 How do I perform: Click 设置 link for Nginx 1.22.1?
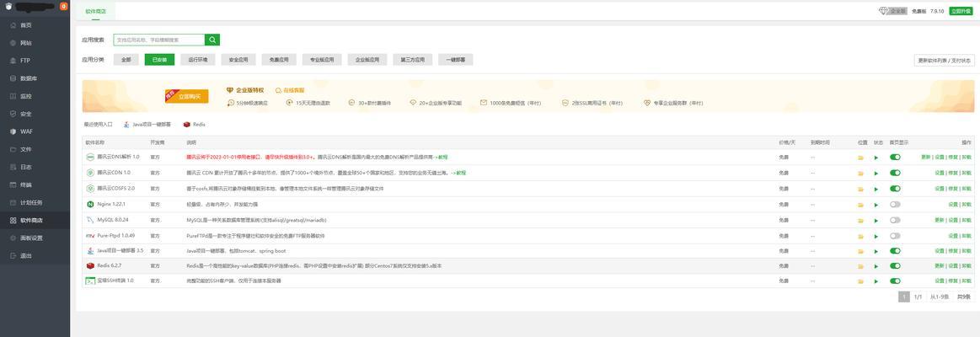click(952, 205)
